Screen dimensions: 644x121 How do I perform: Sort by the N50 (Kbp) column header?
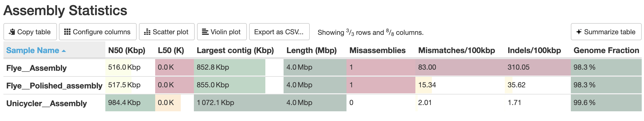point(127,51)
